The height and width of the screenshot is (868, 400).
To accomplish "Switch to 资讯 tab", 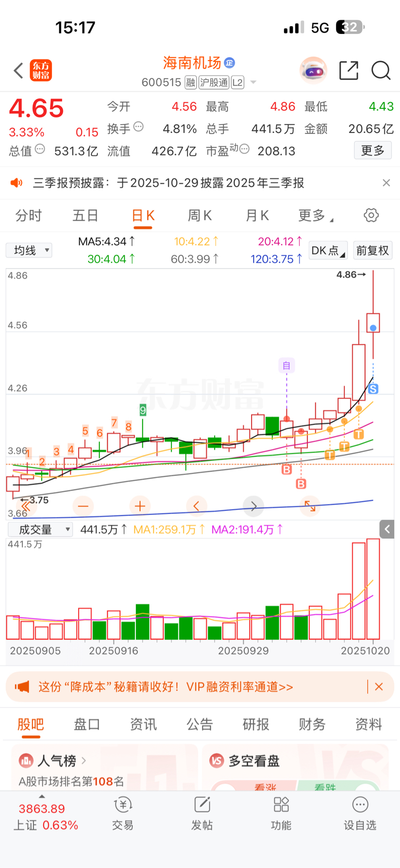I will pyautogui.click(x=143, y=724).
